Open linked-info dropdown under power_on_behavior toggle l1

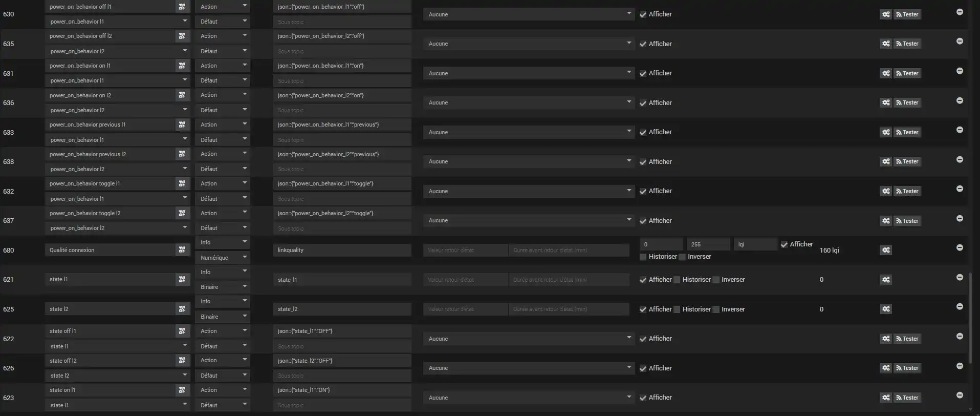coord(118,199)
